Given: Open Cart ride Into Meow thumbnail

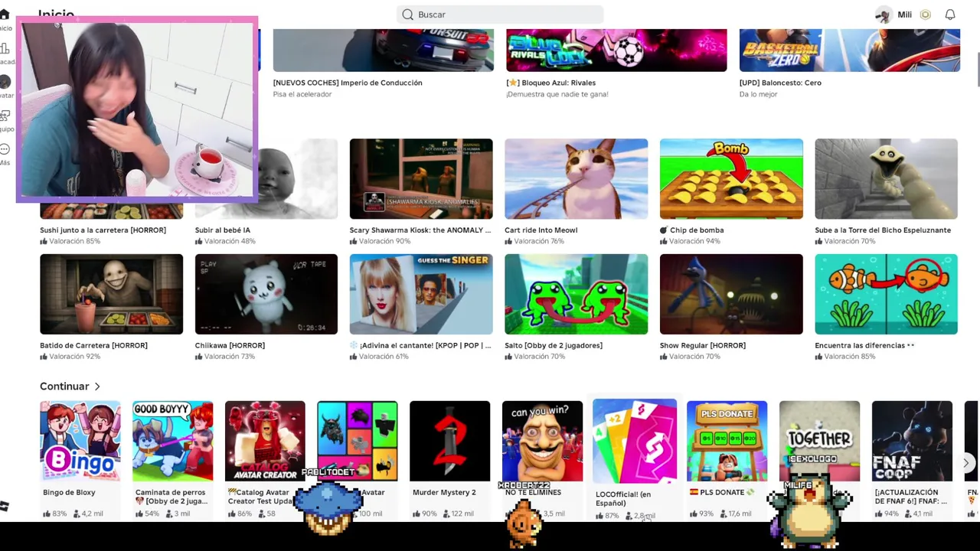Looking at the screenshot, I should (577, 179).
